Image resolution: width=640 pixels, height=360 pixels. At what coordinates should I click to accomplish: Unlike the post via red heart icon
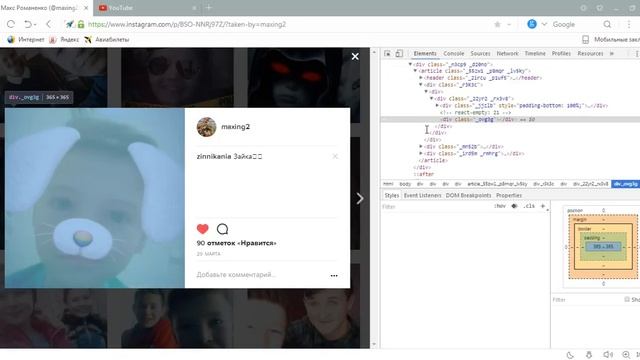[x=202, y=229]
